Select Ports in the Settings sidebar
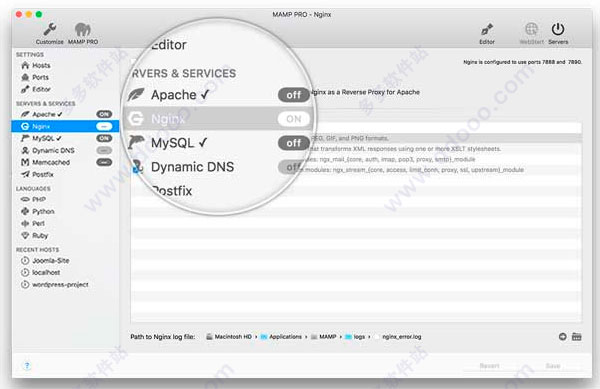The height and width of the screenshot is (389, 600). pyautogui.click(x=65, y=77)
